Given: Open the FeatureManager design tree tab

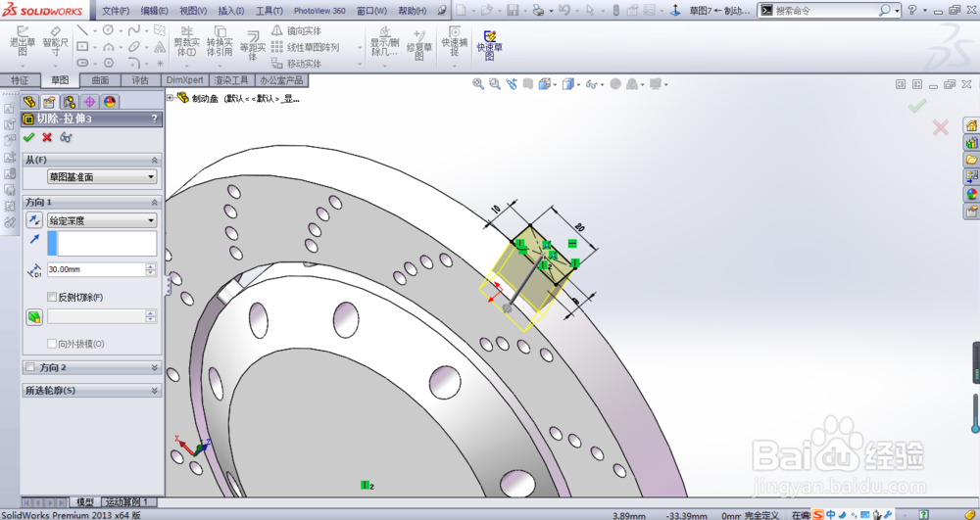Looking at the screenshot, I should click(x=29, y=102).
